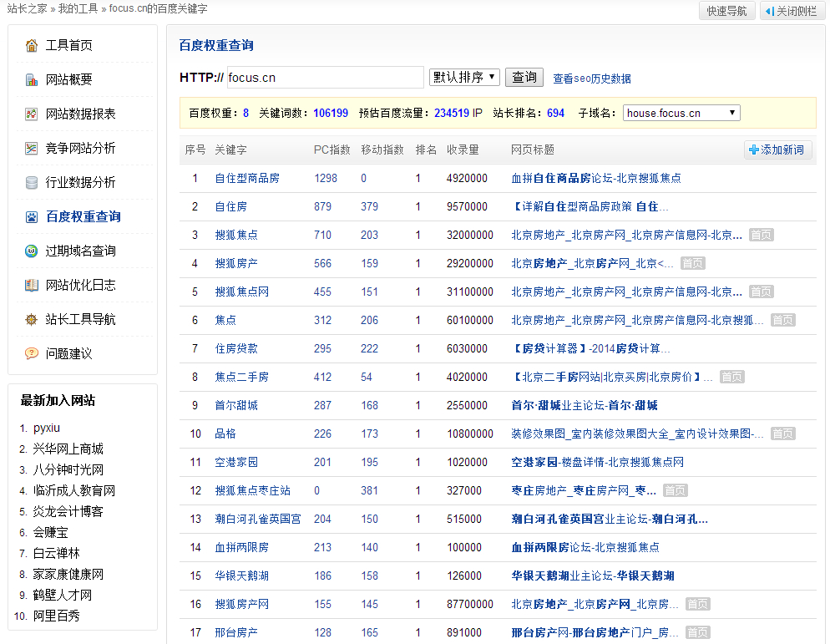Image resolution: width=830 pixels, height=644 pixels.
Task: Click the 竞争网站分析 chart icon
Action: point(32,149)
